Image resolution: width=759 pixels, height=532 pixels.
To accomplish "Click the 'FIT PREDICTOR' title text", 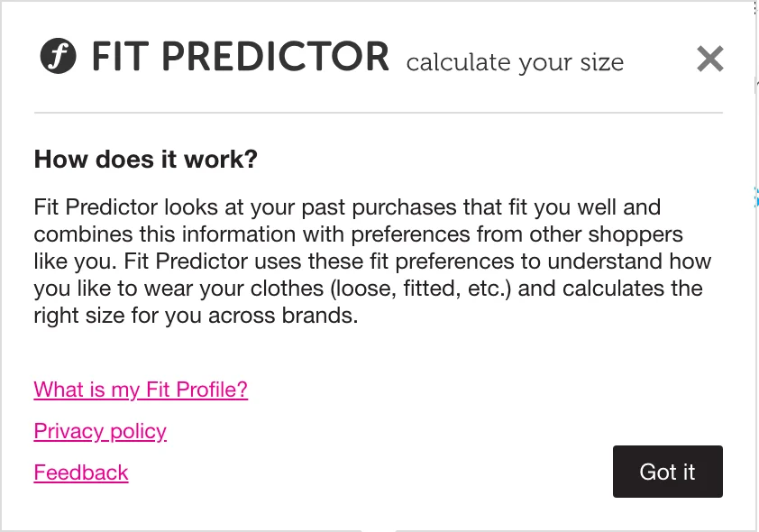I will coord(241,56).
